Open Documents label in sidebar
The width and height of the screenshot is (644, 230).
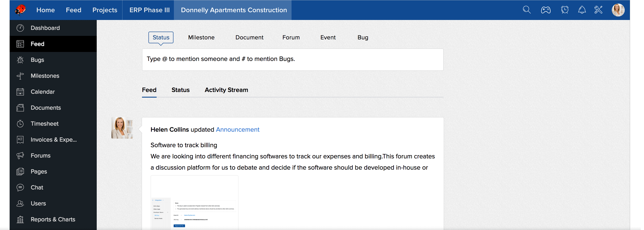click(46, 108)
